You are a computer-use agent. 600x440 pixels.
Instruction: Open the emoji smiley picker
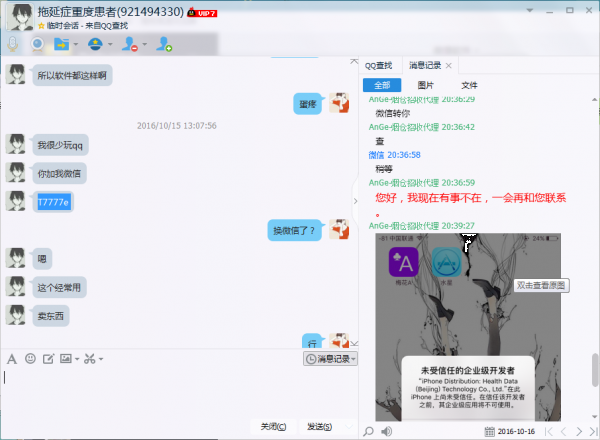(30, 359)
